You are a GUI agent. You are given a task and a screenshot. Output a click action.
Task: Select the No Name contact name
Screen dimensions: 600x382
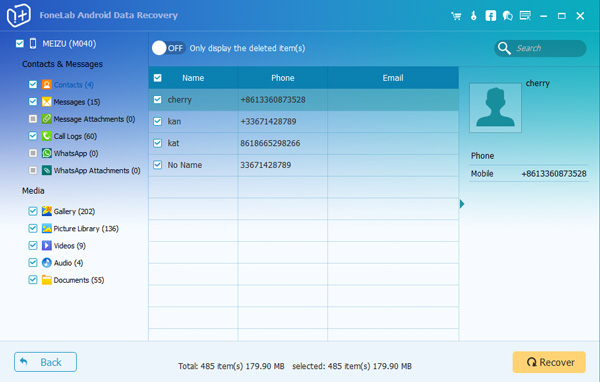(184, 165)
